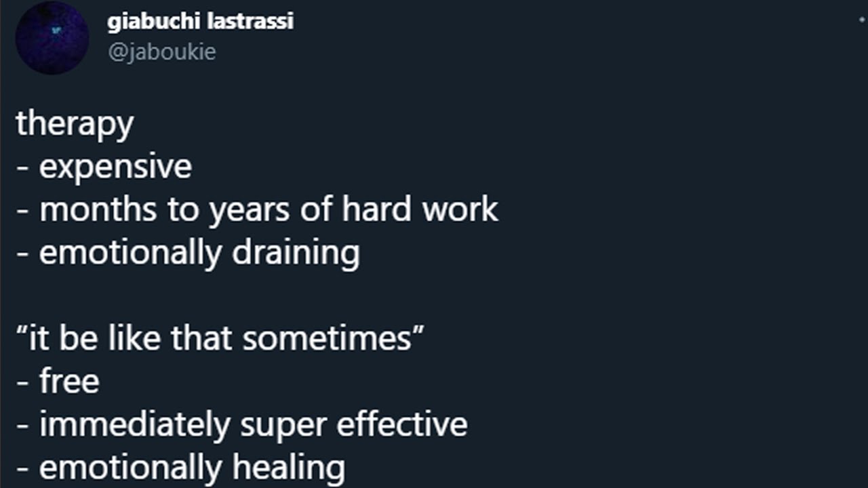Click "emotionally" before the word healing
The width and height of the screenshot is (868, 488).
click(130, 468)
